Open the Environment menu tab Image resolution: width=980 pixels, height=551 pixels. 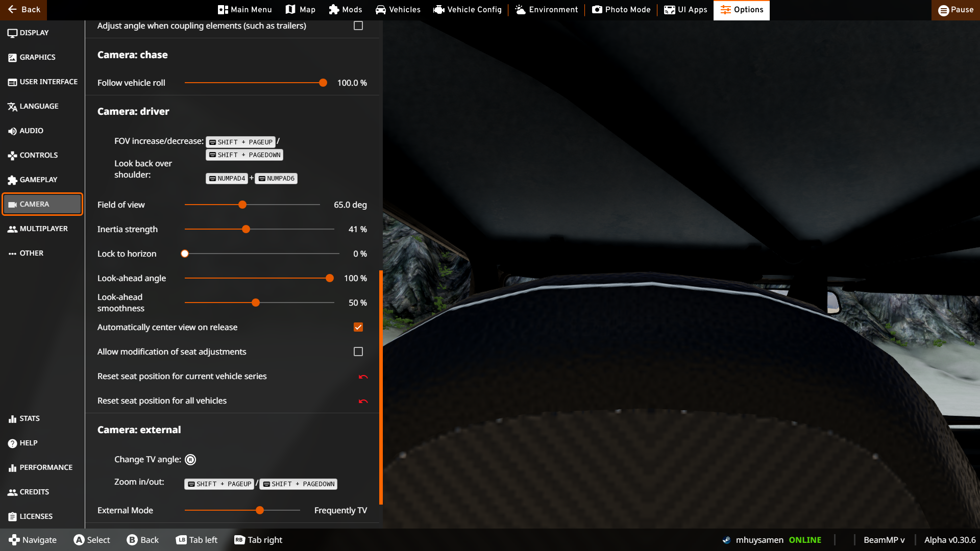pyautogui.click(x=546, y=10)
